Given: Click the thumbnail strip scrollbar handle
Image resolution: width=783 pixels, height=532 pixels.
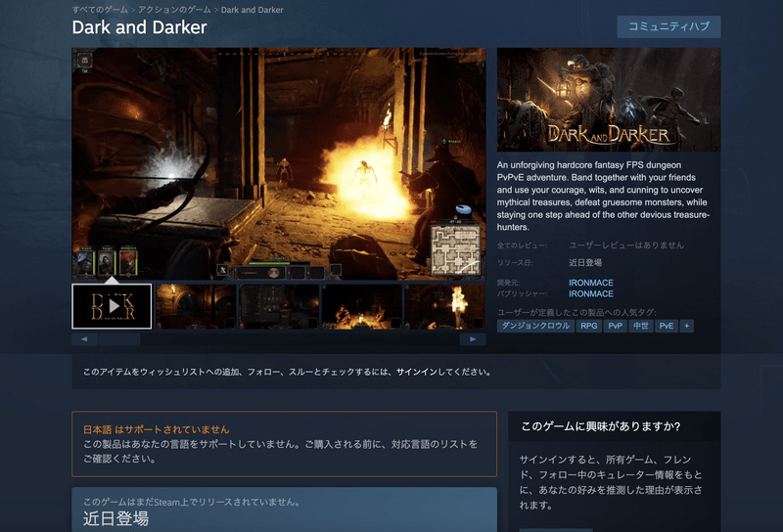Looking at the screenshot, I should point(119,339).
